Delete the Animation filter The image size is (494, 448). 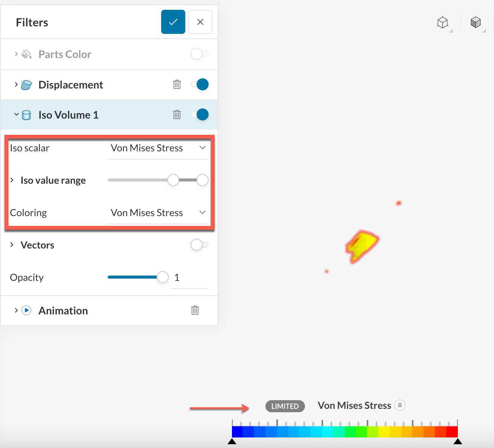pos(195,310)
